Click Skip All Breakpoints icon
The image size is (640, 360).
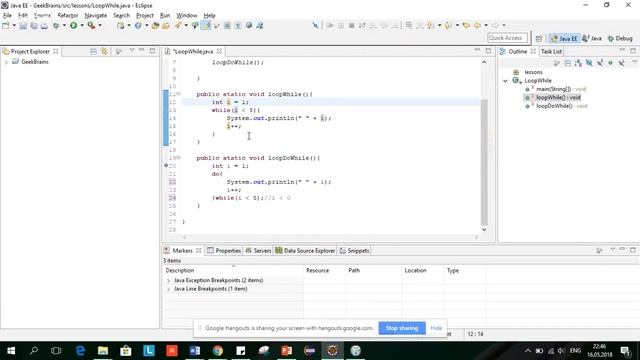point(315,25)
